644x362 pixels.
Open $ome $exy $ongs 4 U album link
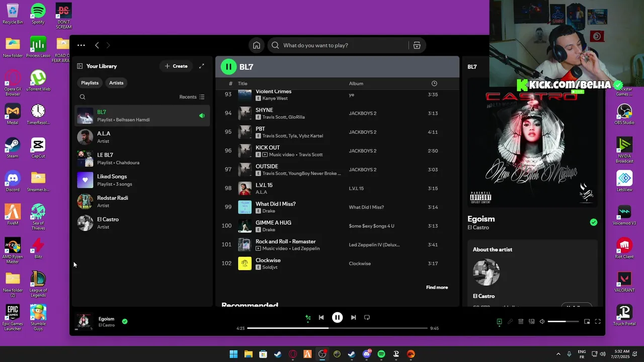pos(371,226)
